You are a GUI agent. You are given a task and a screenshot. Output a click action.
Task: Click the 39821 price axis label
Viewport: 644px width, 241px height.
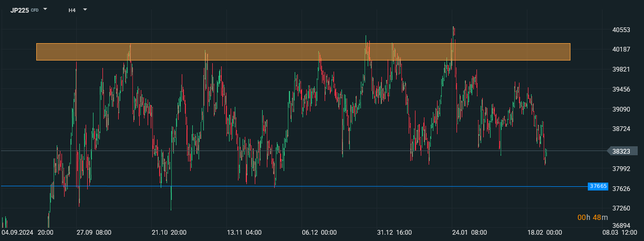621,69
